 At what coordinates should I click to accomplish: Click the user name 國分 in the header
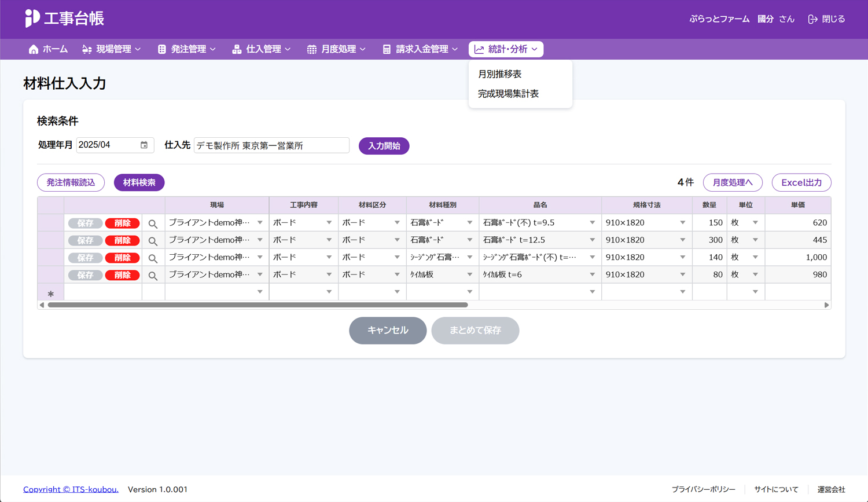coord(766,19)
